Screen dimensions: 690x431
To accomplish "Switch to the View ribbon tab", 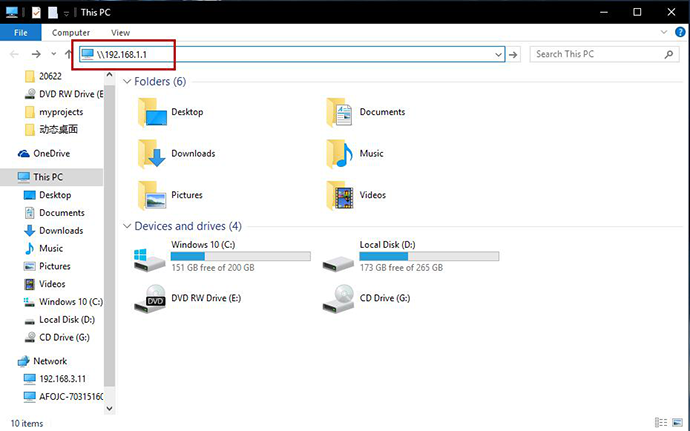I will (120, 33).
